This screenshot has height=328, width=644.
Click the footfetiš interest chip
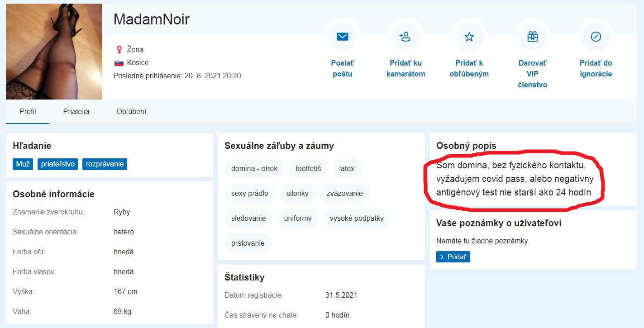click(x=308, y=168)
